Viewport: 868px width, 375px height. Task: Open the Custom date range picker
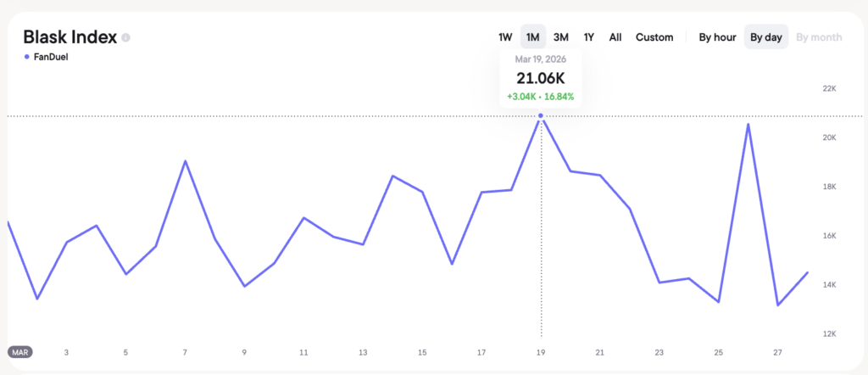(x=654, y=37)
